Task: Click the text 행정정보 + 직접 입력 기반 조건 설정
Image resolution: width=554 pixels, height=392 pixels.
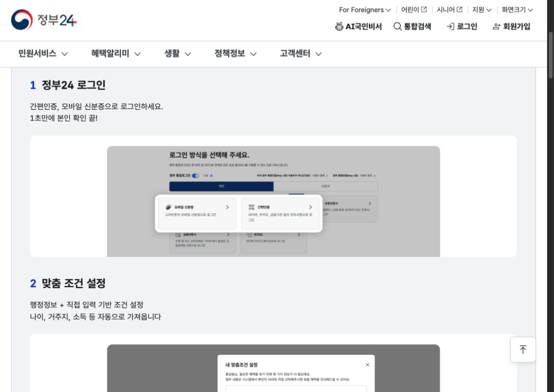Action: pyautogui.click(x=86, y=305)
